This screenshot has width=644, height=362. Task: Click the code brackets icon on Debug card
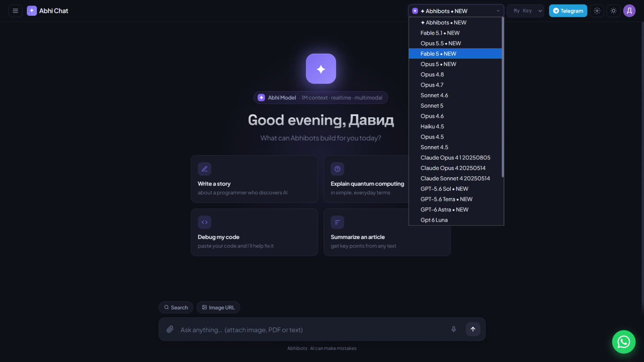point(204,222)
